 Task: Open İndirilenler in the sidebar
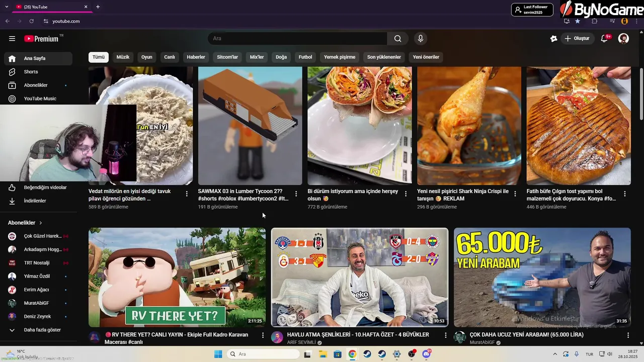click(x=38, y=201)
